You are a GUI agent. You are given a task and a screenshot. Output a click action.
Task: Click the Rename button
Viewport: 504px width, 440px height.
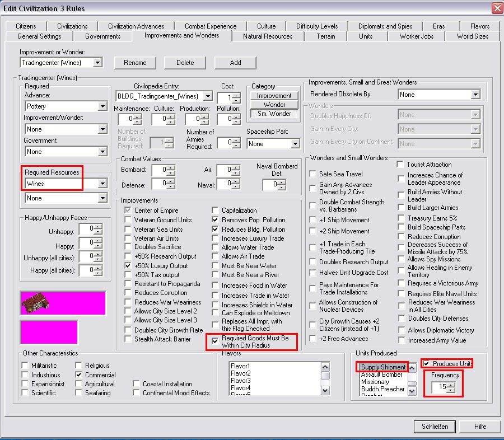click(135, 63)
